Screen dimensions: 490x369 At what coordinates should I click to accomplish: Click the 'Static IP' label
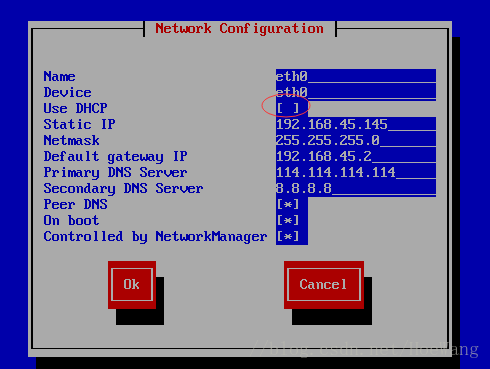(79, 124)
